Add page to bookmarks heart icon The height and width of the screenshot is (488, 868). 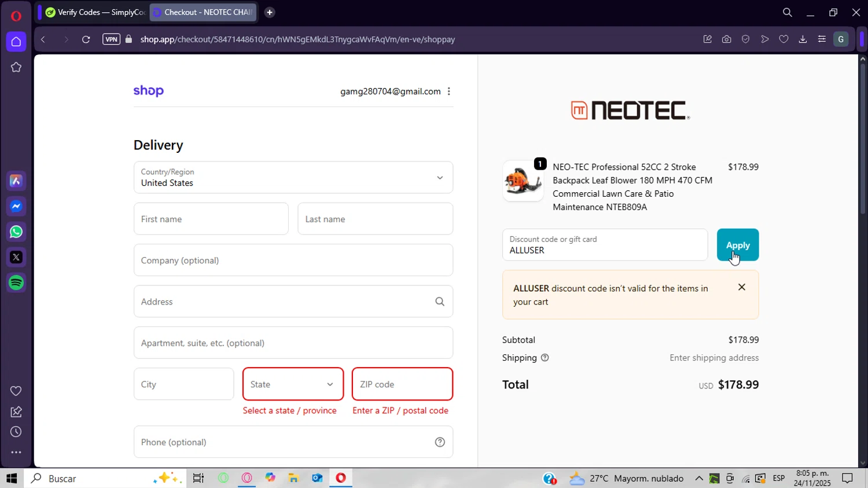(x=784, y=39)
